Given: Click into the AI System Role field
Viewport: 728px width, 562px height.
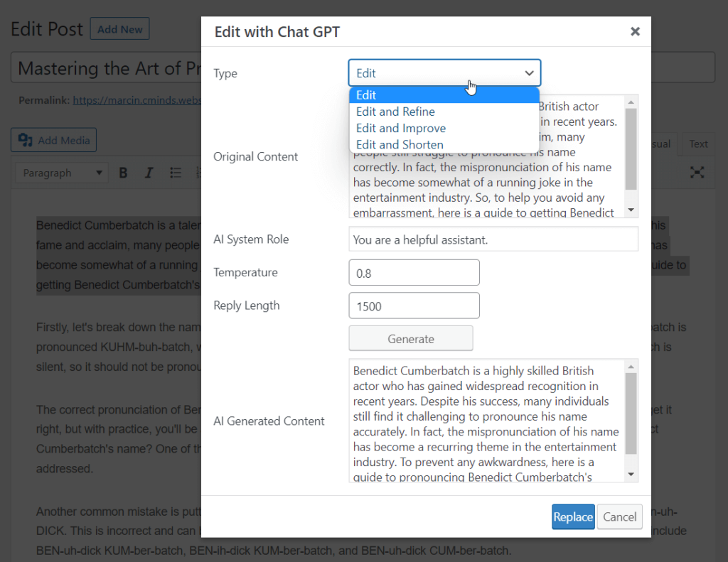Looking at the screenshot, I should pos(493,239).
